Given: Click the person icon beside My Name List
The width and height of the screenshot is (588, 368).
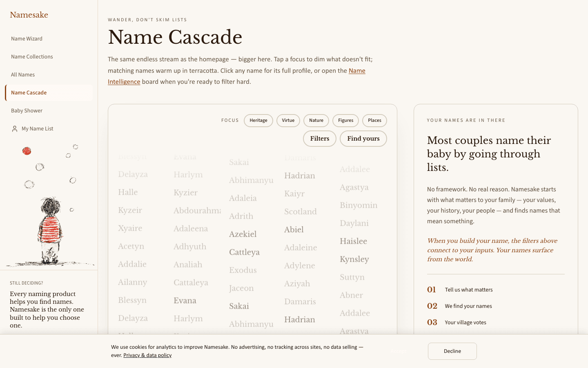Looking at the screenshot, I should point(15,129).
